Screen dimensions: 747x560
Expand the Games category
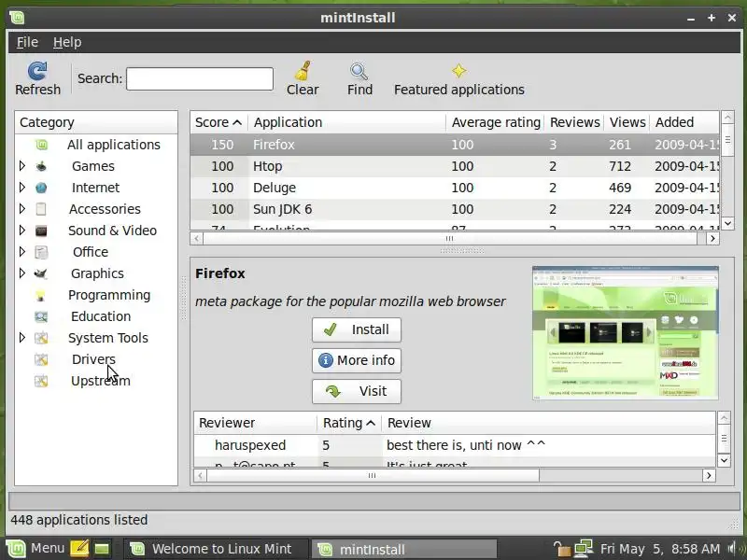pyautogui.click(x=21, y=166)
